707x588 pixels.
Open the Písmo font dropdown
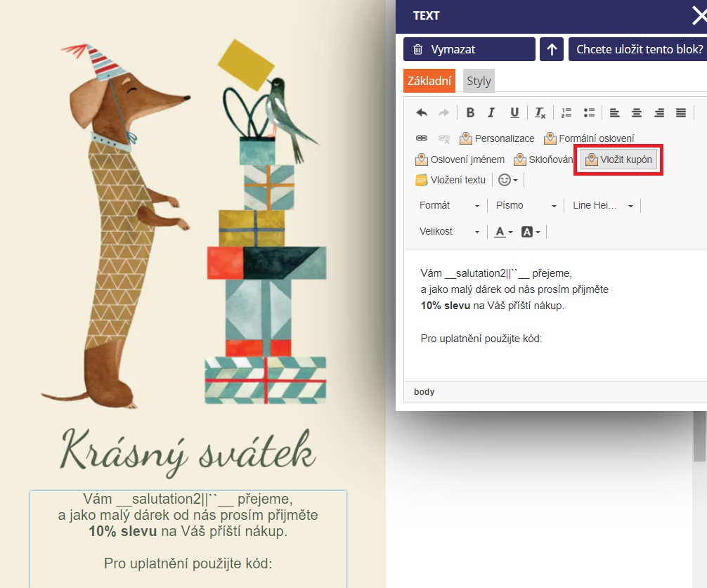(x=526, y=205)
